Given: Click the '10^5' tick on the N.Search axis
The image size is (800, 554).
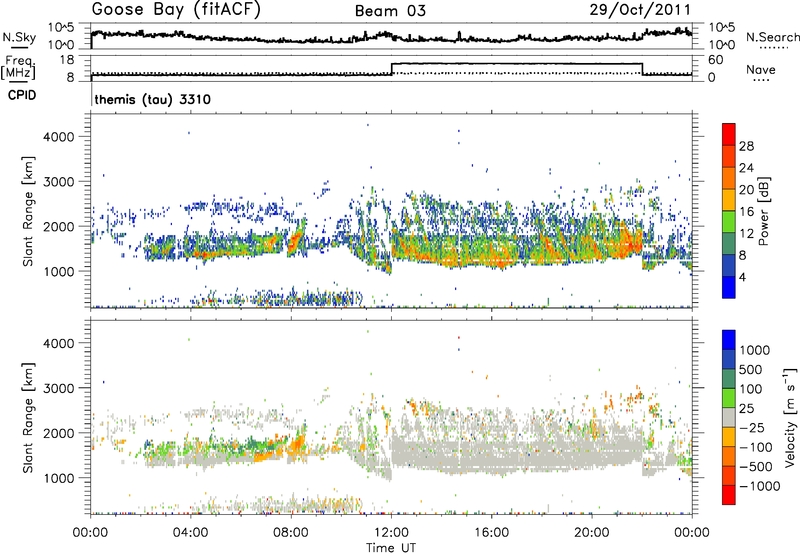Looking at the screenshot, I should pyautogui.click(x=721, y=27).
